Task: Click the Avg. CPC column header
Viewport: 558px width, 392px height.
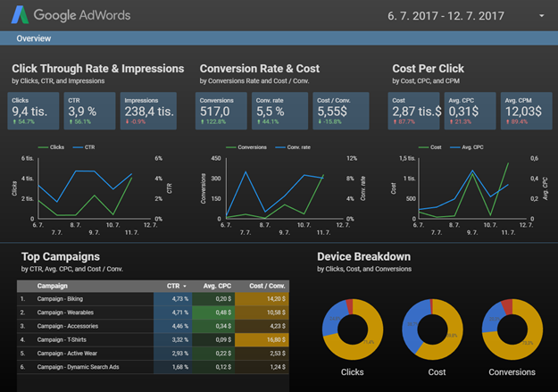Action: 217,286
